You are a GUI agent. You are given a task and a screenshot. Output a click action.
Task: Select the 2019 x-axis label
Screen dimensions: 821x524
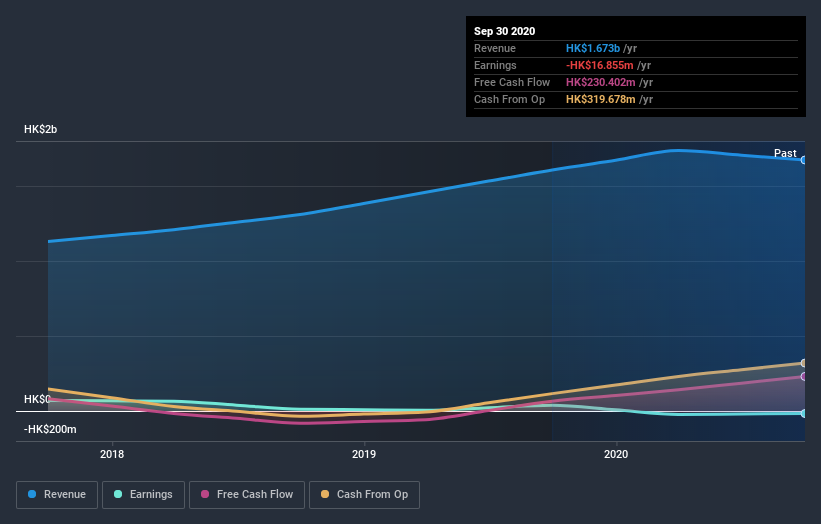364,454
